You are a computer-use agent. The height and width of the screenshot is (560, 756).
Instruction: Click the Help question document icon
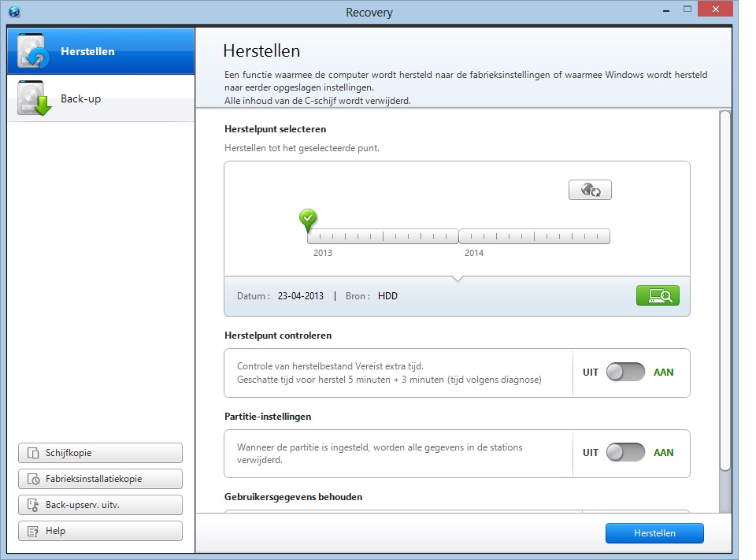[33, 531]
